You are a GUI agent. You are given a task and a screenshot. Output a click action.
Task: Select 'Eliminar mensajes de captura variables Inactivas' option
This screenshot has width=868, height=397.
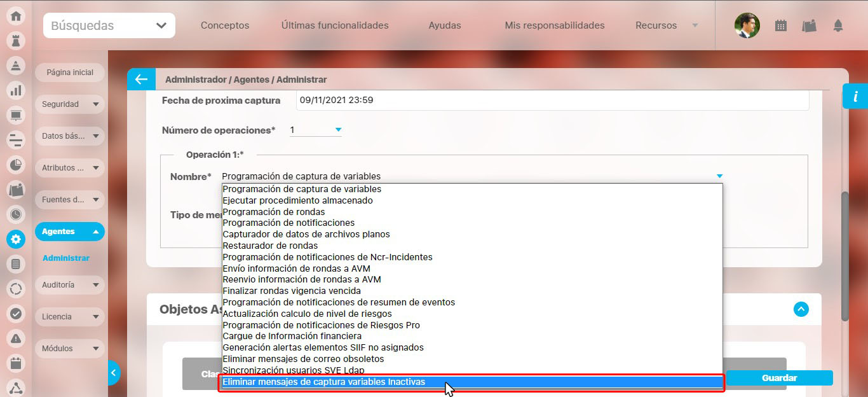tap(471, 382)
